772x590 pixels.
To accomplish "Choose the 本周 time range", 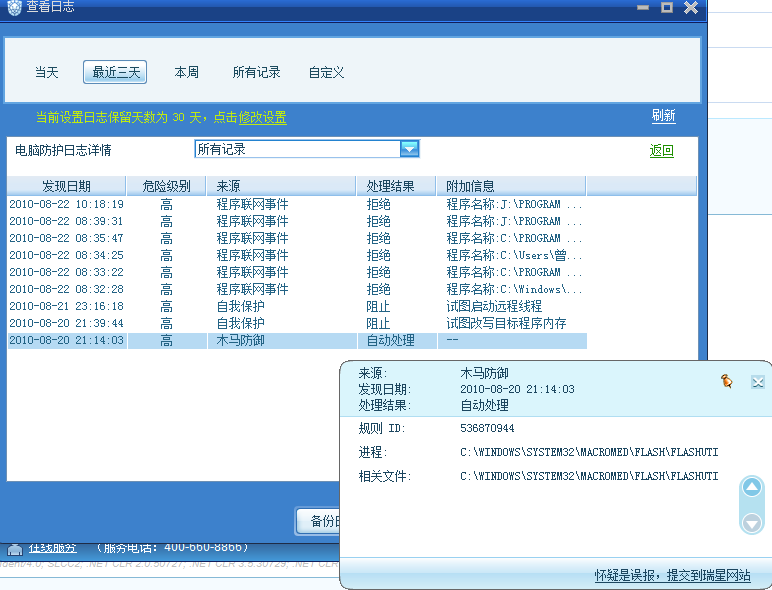I will pyautogui.click(x=186, y=72).
